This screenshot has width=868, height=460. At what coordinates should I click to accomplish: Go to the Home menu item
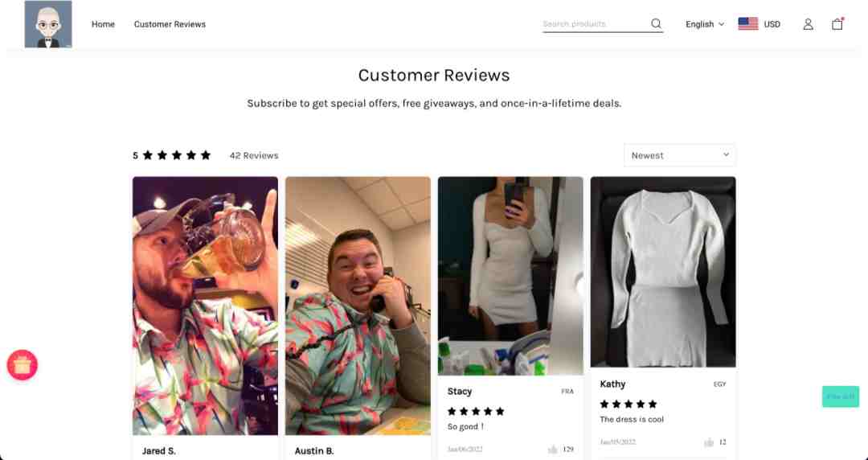point(103,24)
